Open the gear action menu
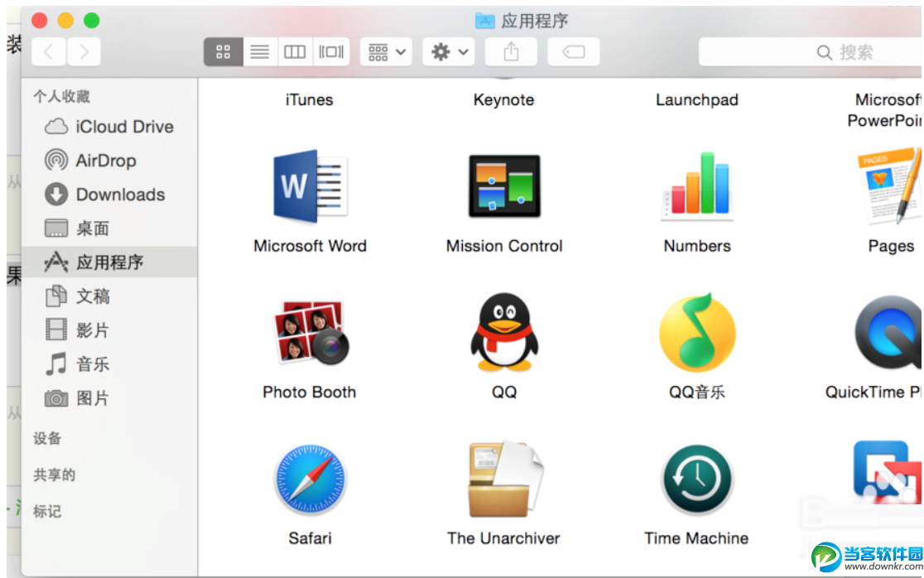Image resolution: width=924 pixels, height=578 pixels. point(449,52)
